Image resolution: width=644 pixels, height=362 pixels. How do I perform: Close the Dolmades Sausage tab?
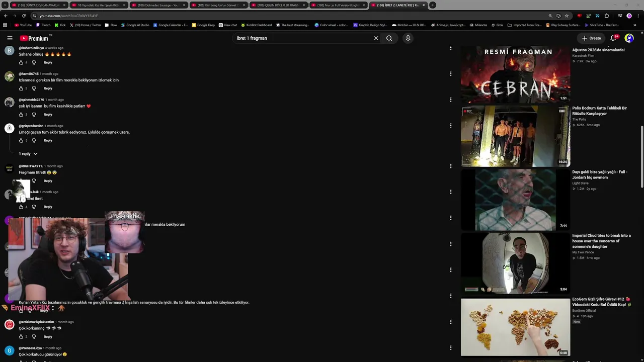[184, 5]
